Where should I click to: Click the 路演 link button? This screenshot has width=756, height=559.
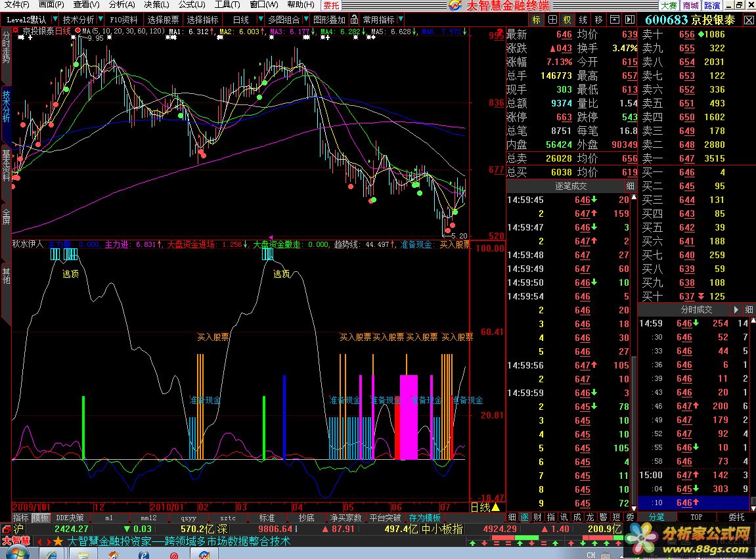(712, 5)
